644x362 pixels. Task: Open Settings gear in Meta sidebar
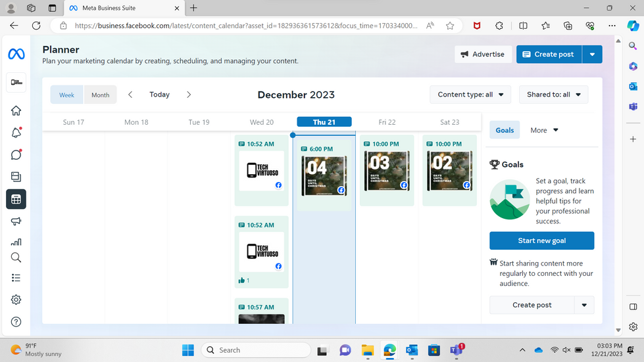(16, 300)
